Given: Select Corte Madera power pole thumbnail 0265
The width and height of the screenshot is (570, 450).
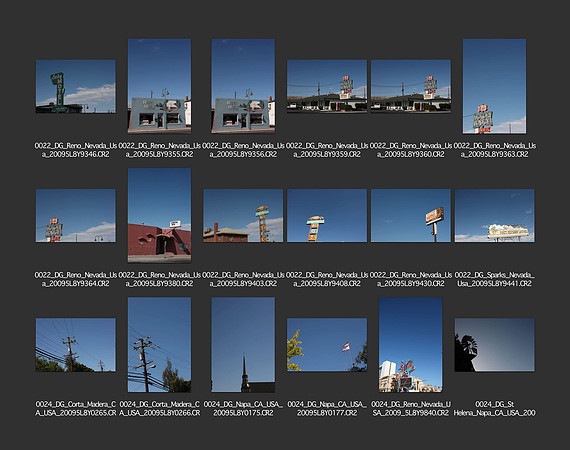Looking at the screenshot, I should coord(76,345).
